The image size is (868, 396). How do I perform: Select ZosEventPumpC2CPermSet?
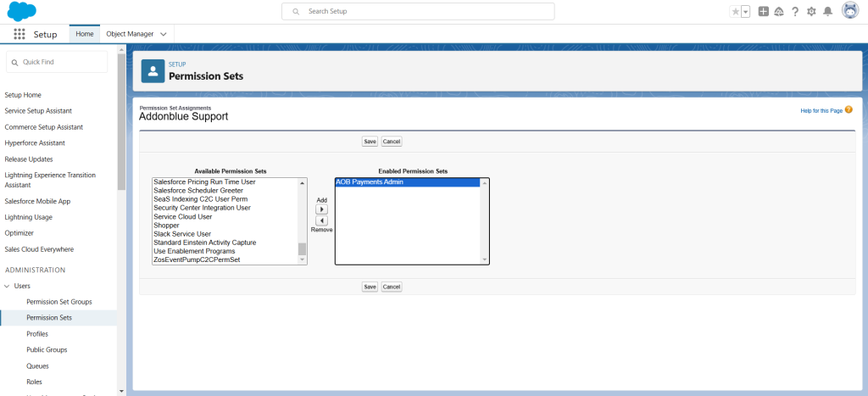225,259
